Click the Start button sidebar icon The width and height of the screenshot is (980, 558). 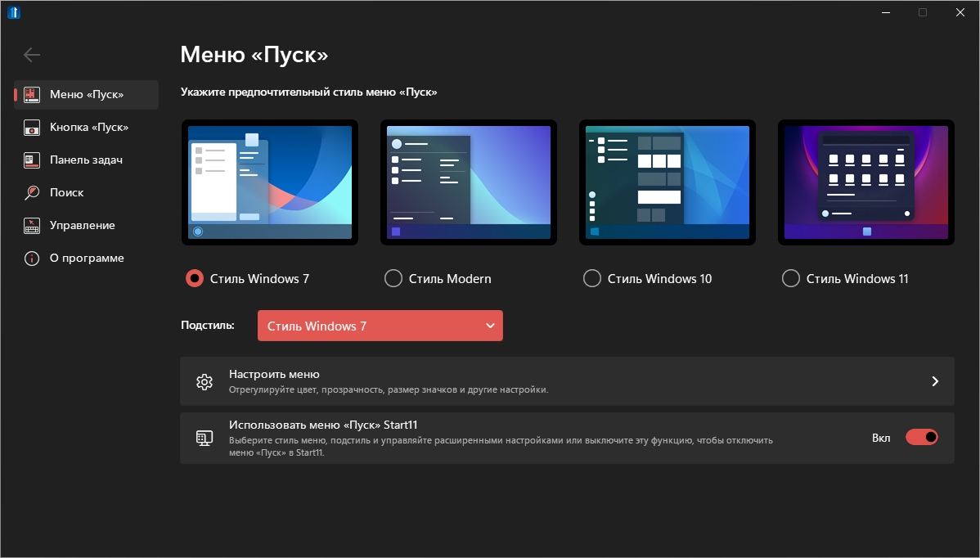pyautogui.click(x=32, y=128)
